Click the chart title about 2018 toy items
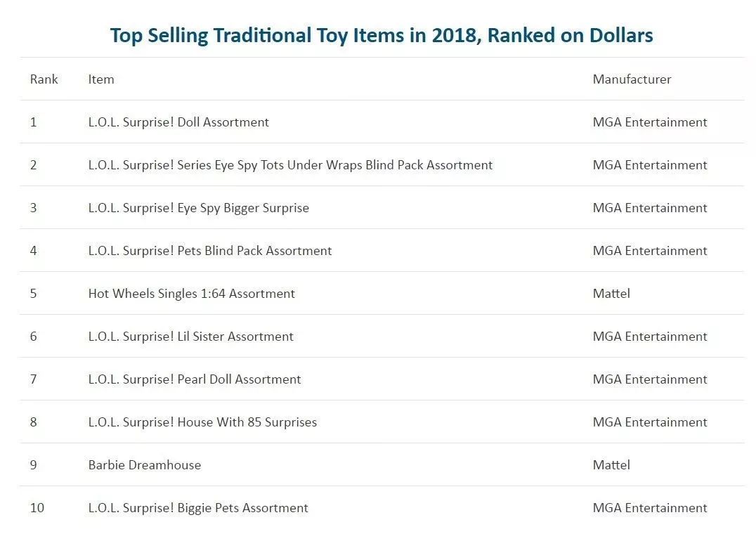 coord(382,35)
